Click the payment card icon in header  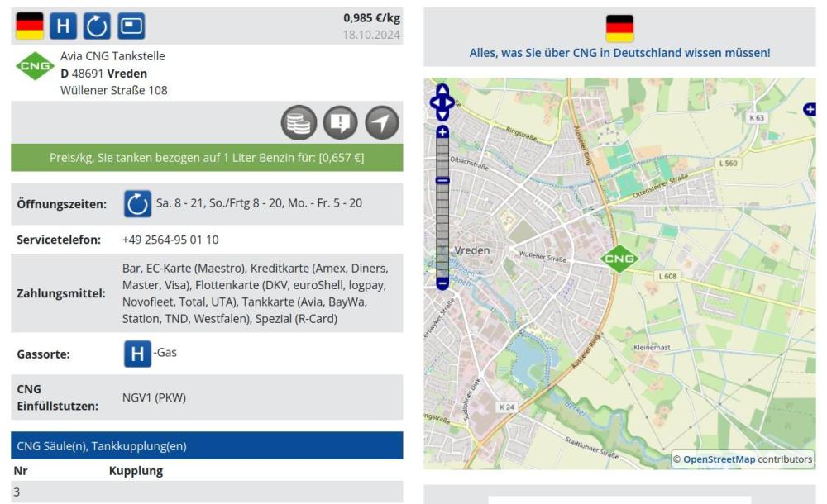point(131,26)
